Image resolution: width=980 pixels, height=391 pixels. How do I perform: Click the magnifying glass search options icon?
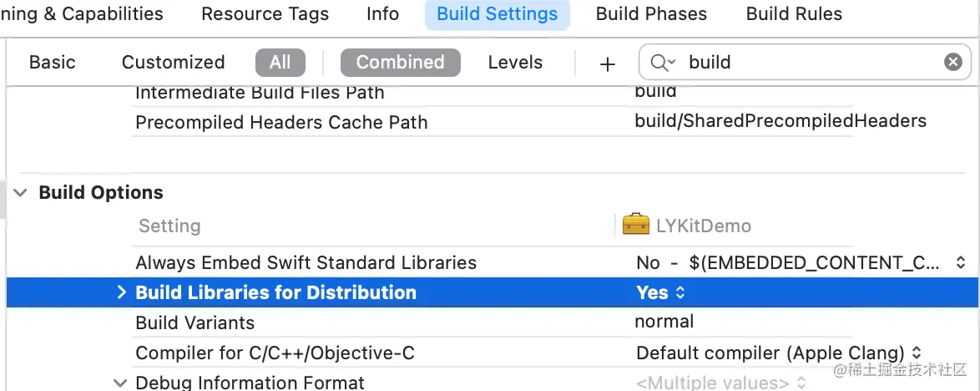click(x=663, y=63)
